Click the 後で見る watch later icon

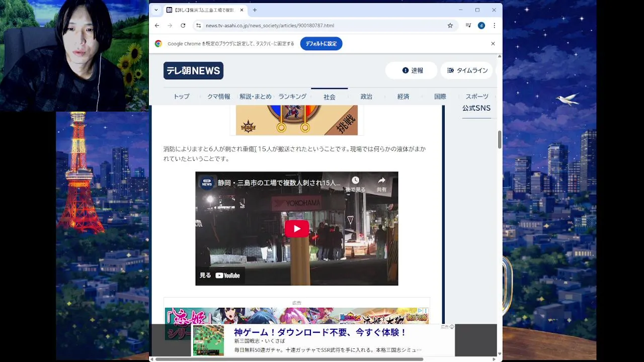point(355,184)
